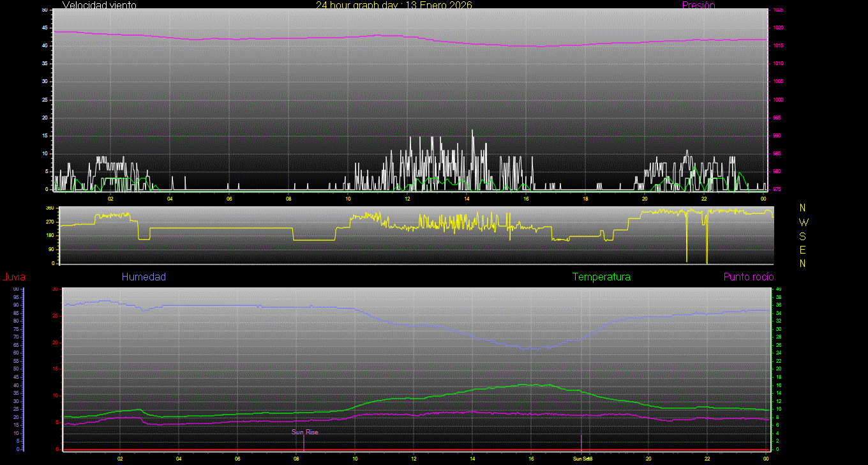Click the bottom "N" compass letter

pos(802,263)
